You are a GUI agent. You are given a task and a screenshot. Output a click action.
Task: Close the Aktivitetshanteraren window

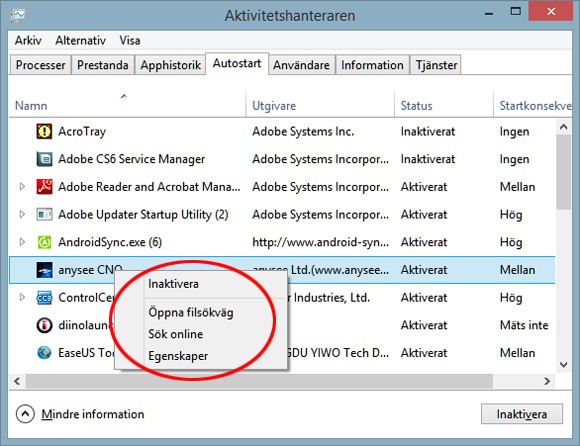point(551,11)
